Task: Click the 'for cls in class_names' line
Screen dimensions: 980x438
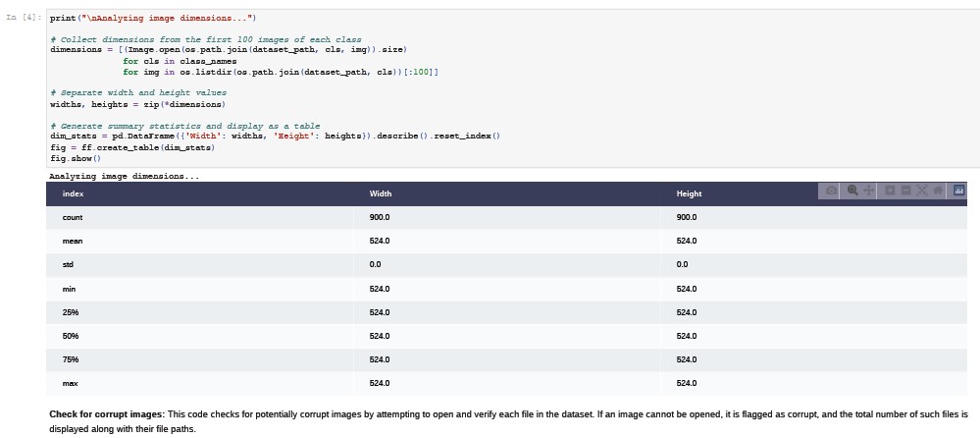Action: point(180,61)
